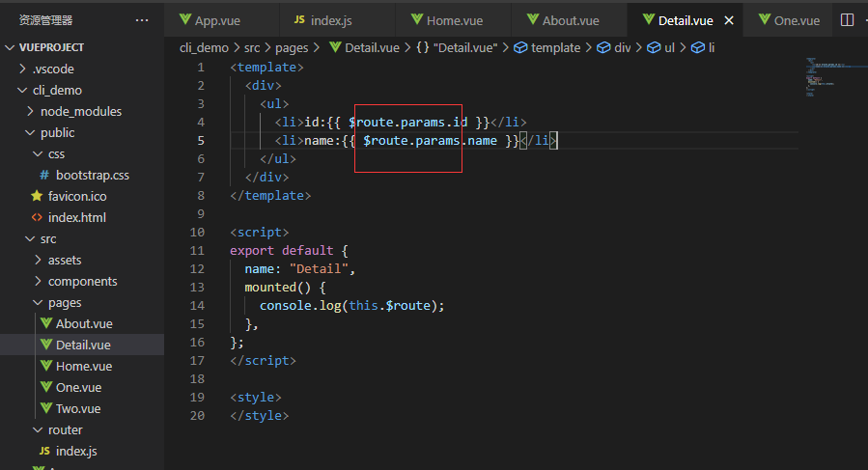Open Home.vue in the file tree
The width and height of the screenshot is (868, 470).
(x=82, y=366)
